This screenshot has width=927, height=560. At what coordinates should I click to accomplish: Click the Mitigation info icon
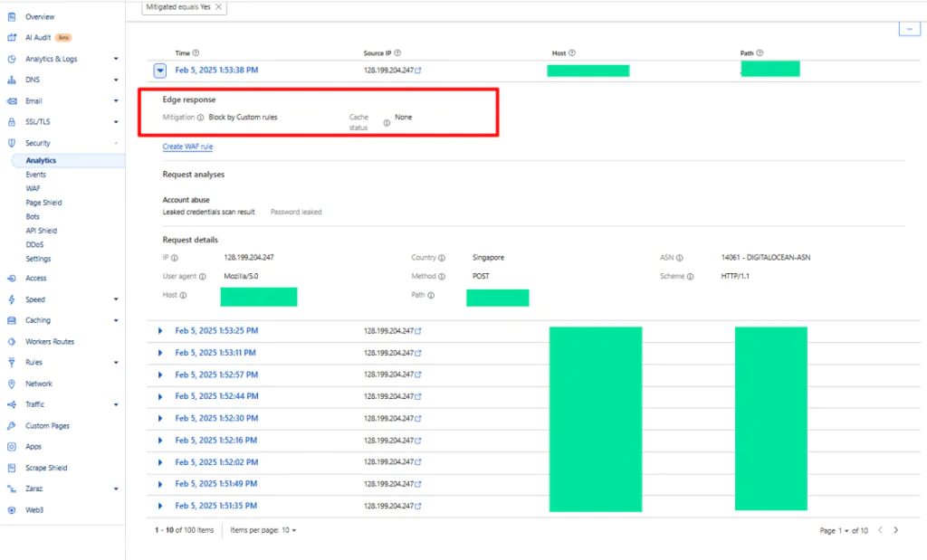[x=200, y=118]
